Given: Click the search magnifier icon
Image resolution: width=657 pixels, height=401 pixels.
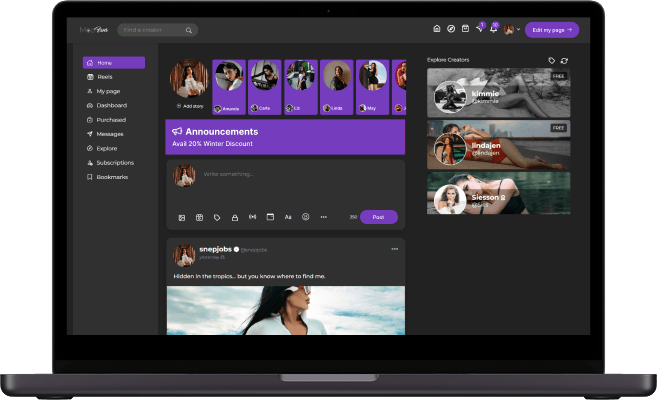Looking at the screenshot, I should pos(189,30).
